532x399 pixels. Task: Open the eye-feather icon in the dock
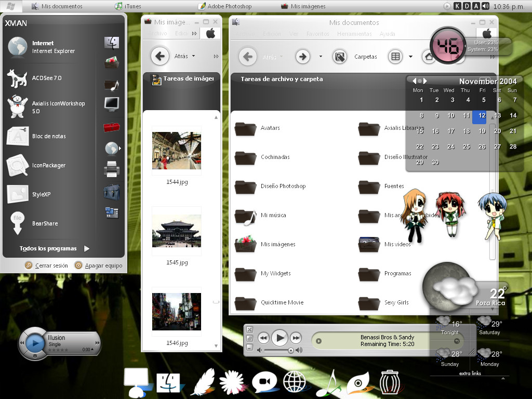pos(358,383)
